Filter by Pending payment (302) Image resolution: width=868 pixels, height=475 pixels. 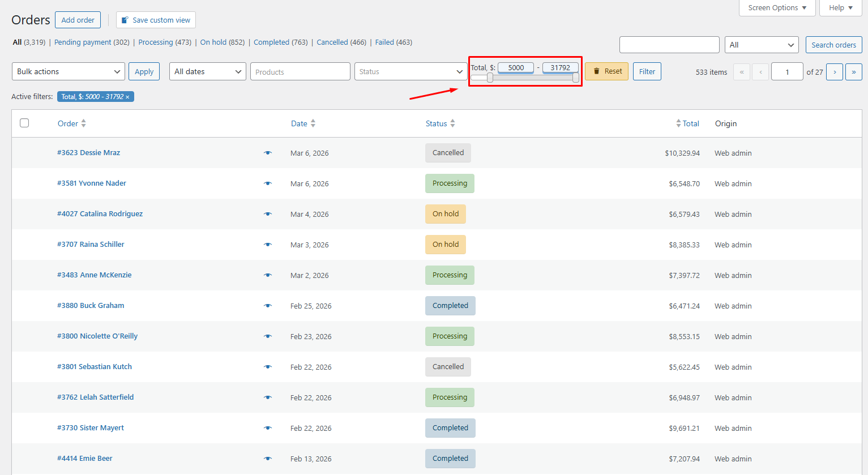tap(92, 42)
